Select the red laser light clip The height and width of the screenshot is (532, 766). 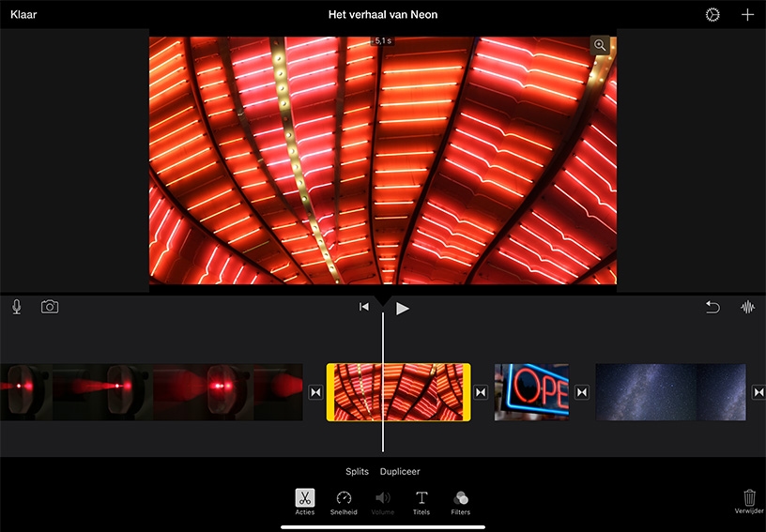click(151, 392)
